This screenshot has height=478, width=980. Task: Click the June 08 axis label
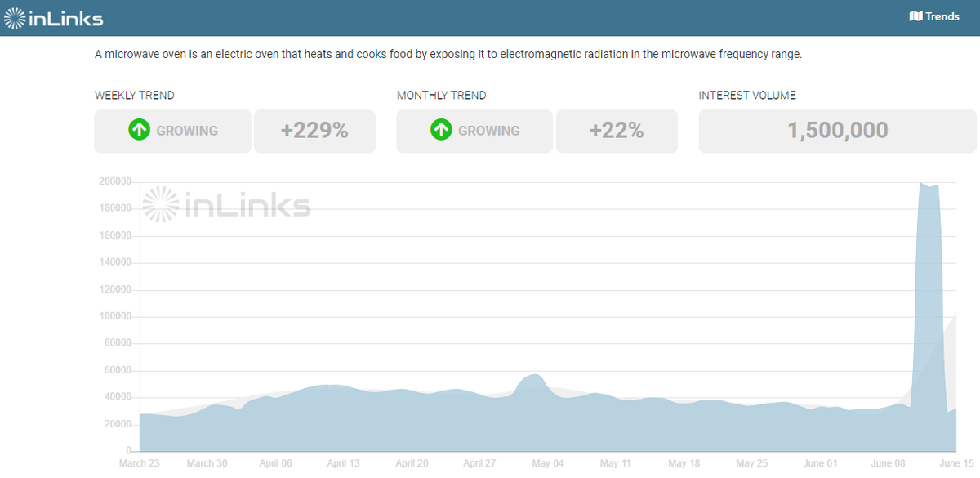click(888, 463)
